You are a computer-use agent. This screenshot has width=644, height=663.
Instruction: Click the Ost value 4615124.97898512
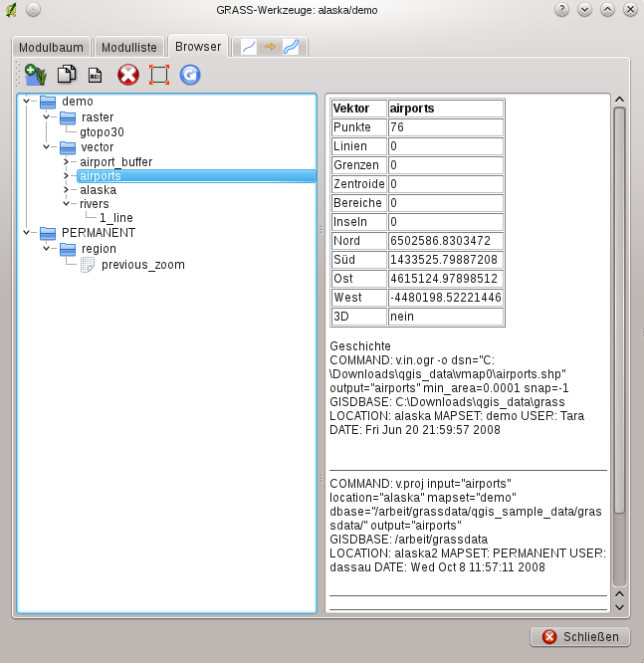(x=446, y=279)
